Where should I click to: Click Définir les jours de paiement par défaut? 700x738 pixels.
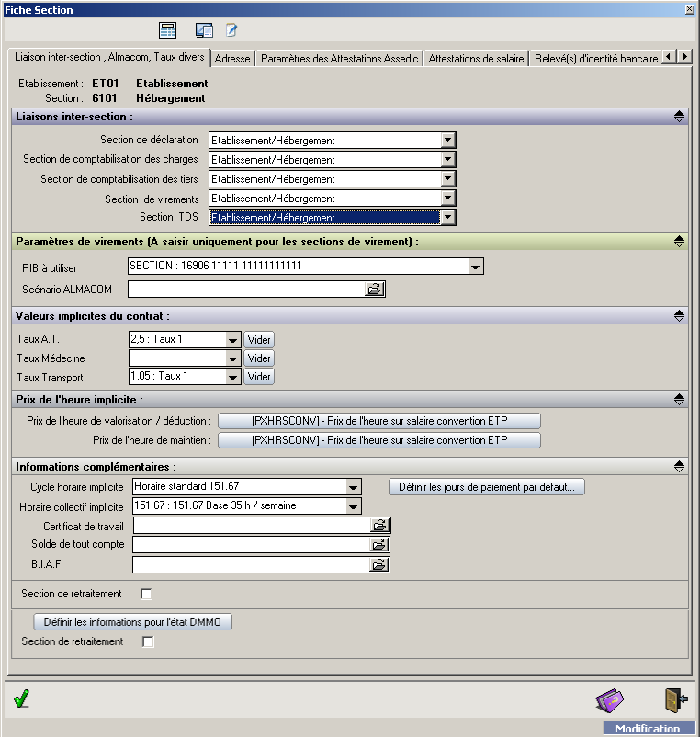pyautogui.click(x=487, y=487)
